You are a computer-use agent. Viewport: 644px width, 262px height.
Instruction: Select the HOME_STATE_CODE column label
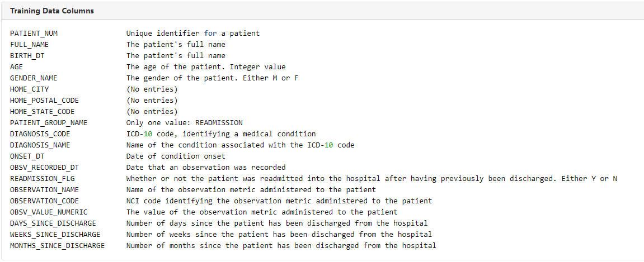pyautogui.click(x=42, y=112)
